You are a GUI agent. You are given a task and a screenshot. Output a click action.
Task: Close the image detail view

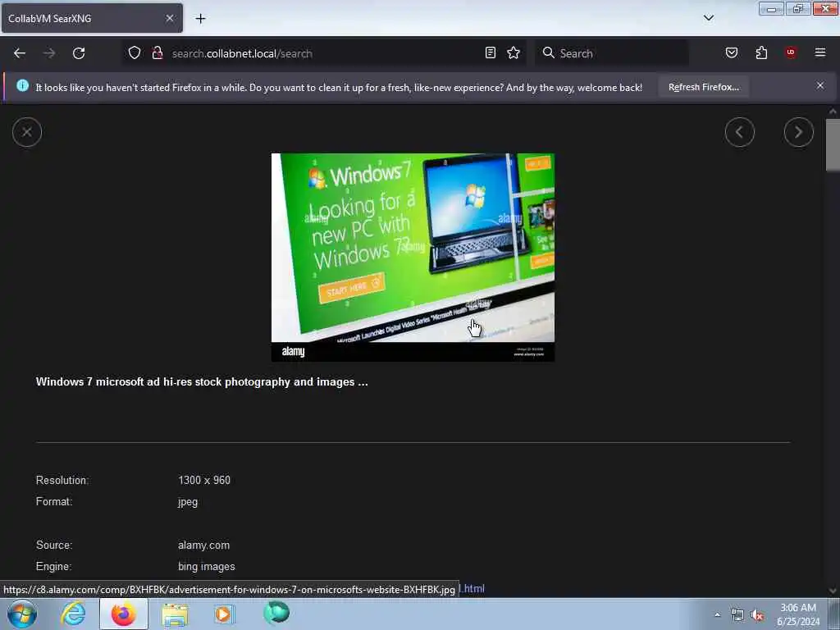coord(27,132)
